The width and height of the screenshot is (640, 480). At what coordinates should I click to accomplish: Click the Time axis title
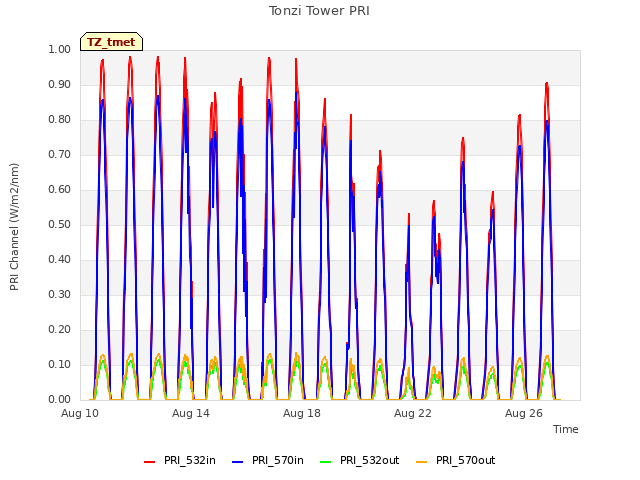[566, 429]
